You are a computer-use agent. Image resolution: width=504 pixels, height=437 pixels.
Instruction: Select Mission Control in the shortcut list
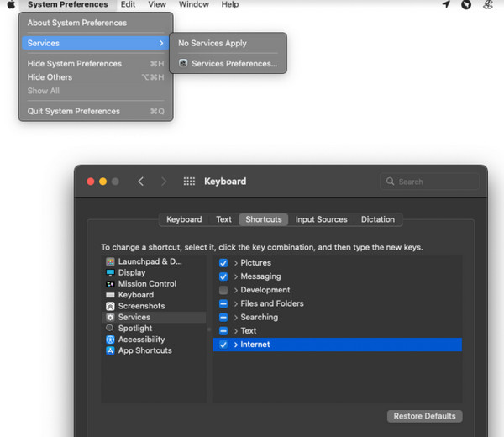click(154, 283)
